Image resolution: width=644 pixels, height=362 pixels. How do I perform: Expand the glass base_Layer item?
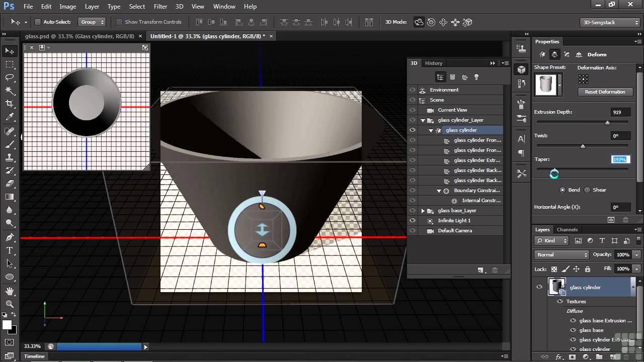point(423,211)
